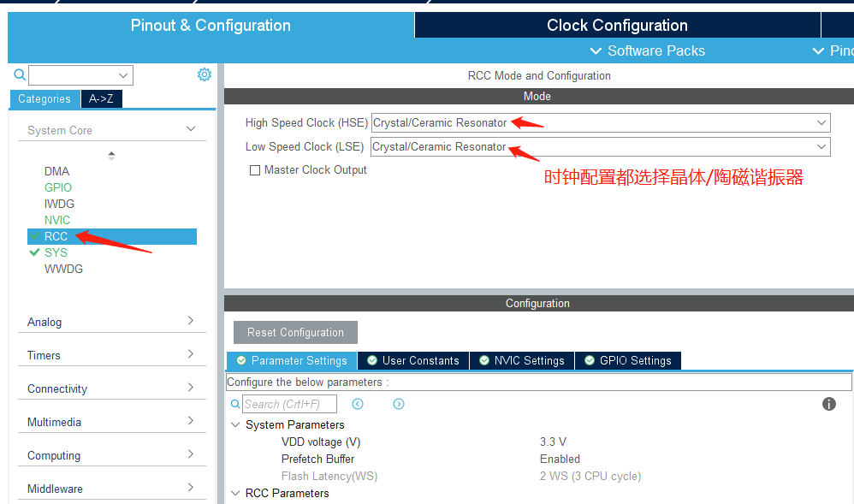The width and height of the screenshot is (854, 504).
Task: Open the NVIC Settings tab
Action: tap(522, 361)
